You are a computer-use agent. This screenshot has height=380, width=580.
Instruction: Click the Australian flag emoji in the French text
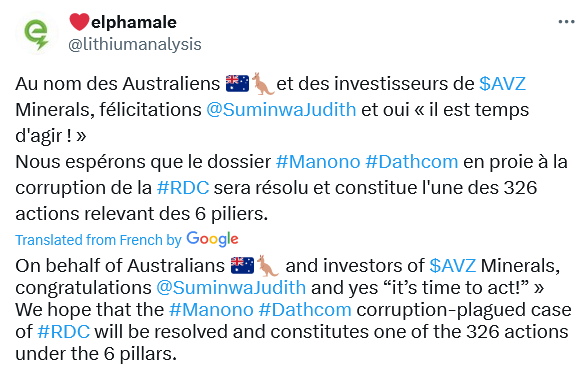pyautogui.click(x=237, y=84)
